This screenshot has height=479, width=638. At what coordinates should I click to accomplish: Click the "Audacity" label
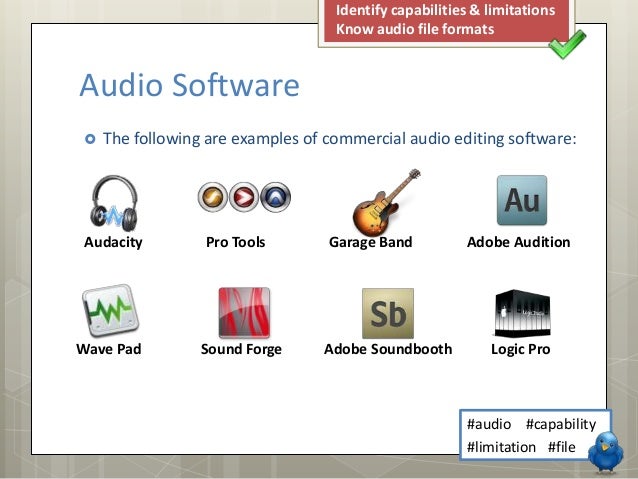[x=113, y=242]
